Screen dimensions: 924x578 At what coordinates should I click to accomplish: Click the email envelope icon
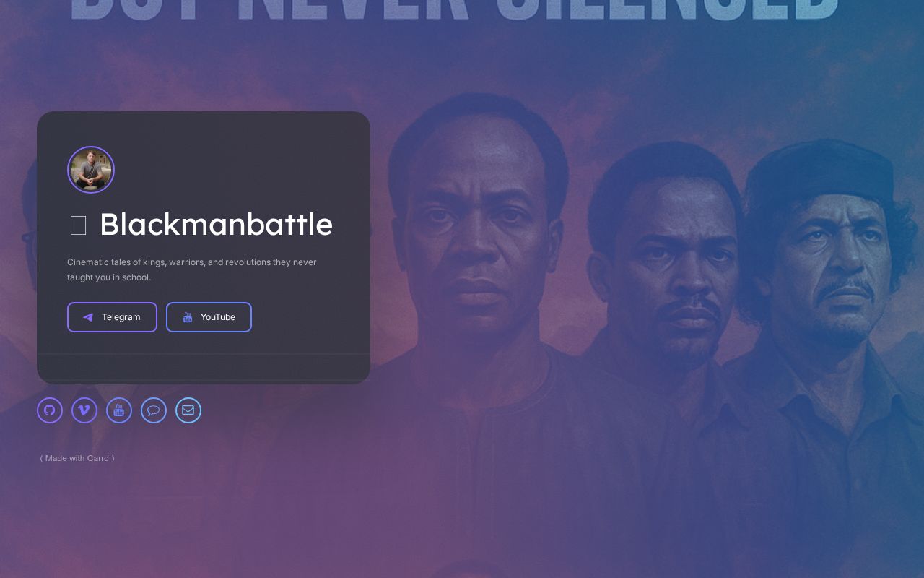point(188,410)
